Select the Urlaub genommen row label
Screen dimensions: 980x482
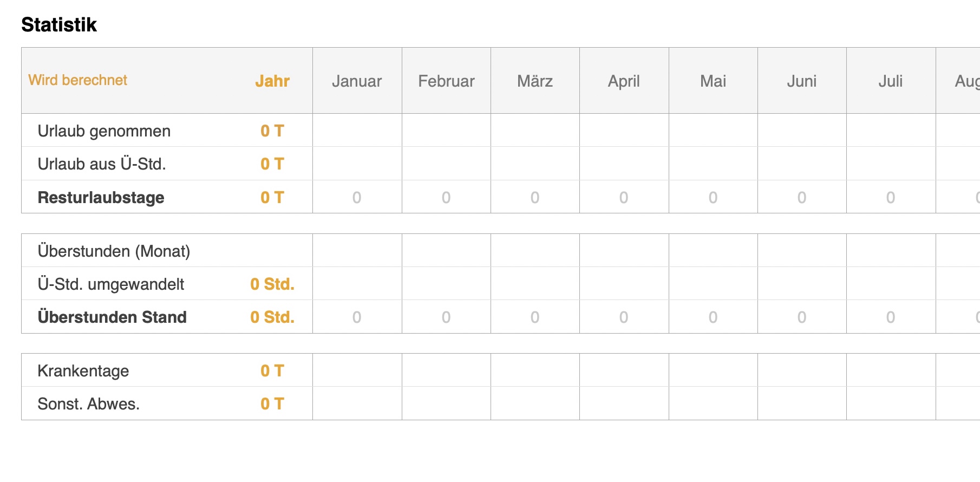tap(104, 131)
